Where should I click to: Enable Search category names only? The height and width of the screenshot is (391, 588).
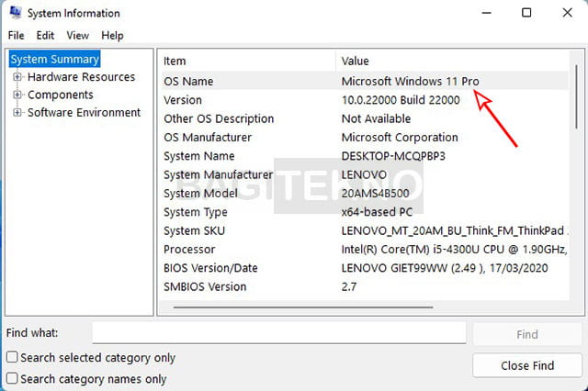(12, 378)
